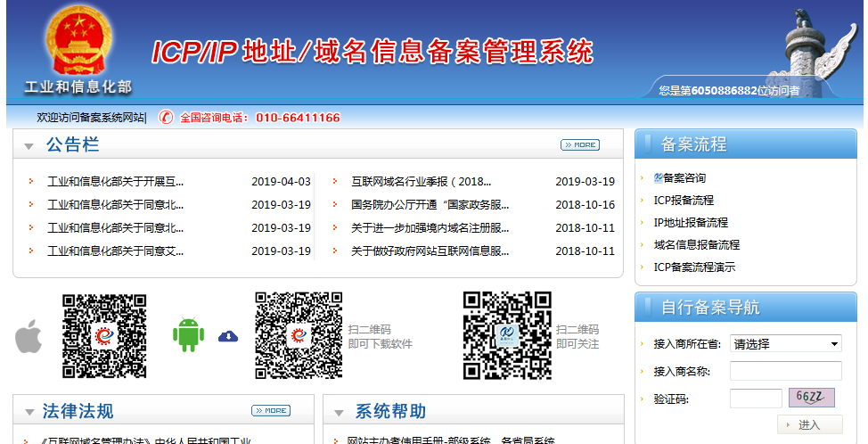The image size is (868, 444).
Task: Click the red telephone hotline icon
Action: (x=166, y=118)
